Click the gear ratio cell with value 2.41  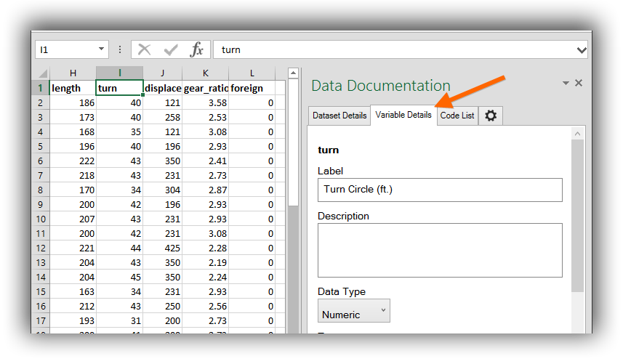(206, 161)
